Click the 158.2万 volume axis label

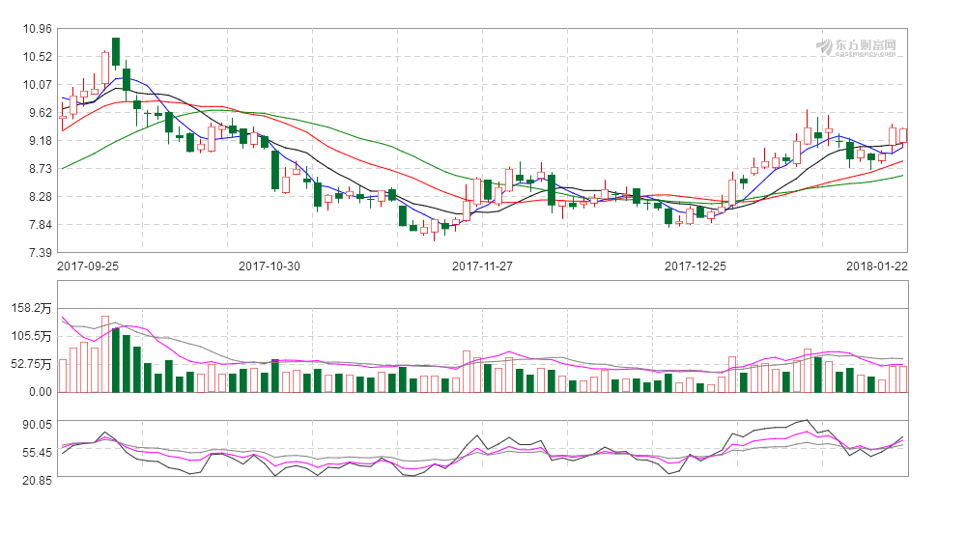[31, 308]
